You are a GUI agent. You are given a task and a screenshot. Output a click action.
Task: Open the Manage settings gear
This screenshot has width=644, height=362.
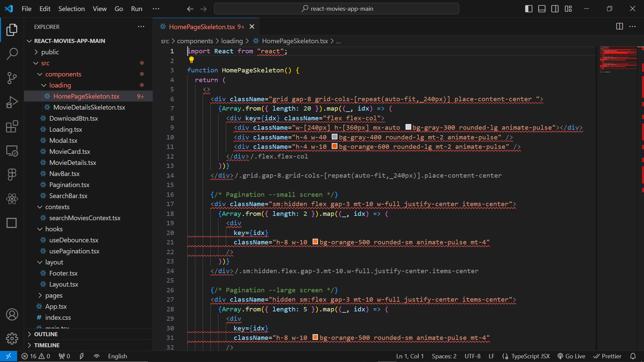click(x=12, y=339)
